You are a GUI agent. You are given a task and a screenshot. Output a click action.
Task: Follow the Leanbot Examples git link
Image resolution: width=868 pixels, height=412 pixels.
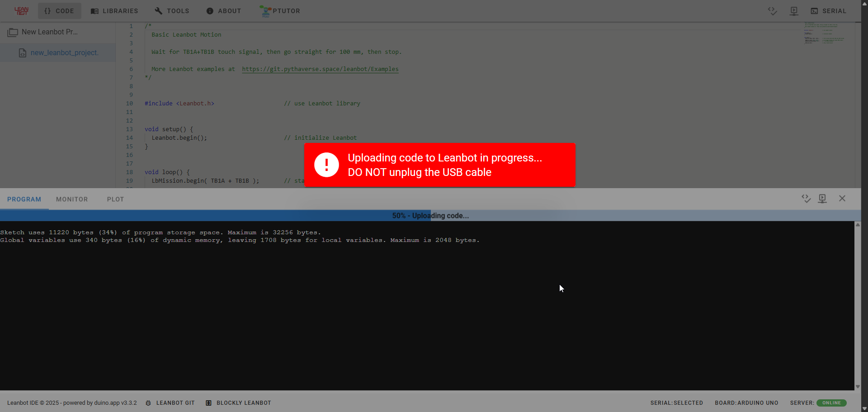320,69
